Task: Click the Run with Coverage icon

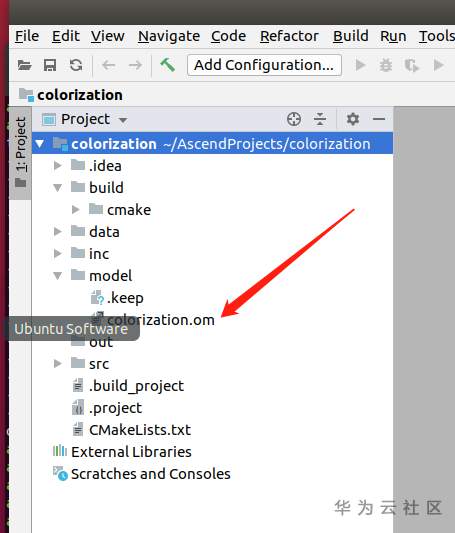Action: 412,65
